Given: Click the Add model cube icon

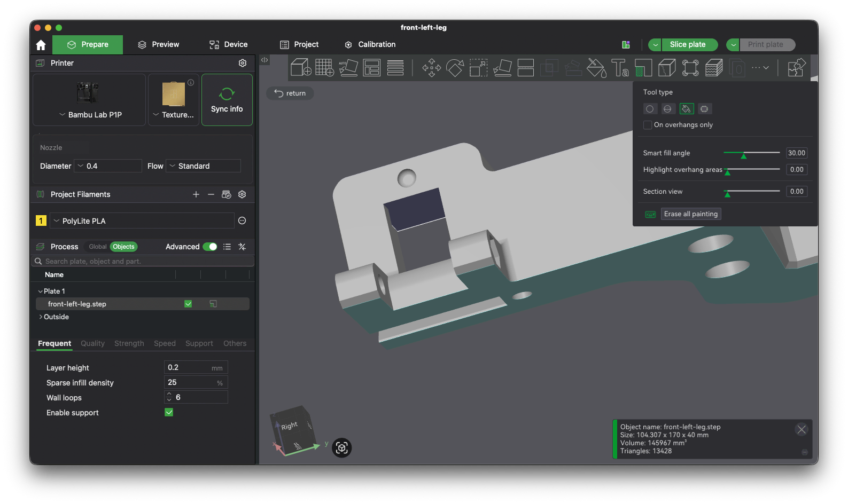Looking at the screenshot, I should (x=301, y=68).
